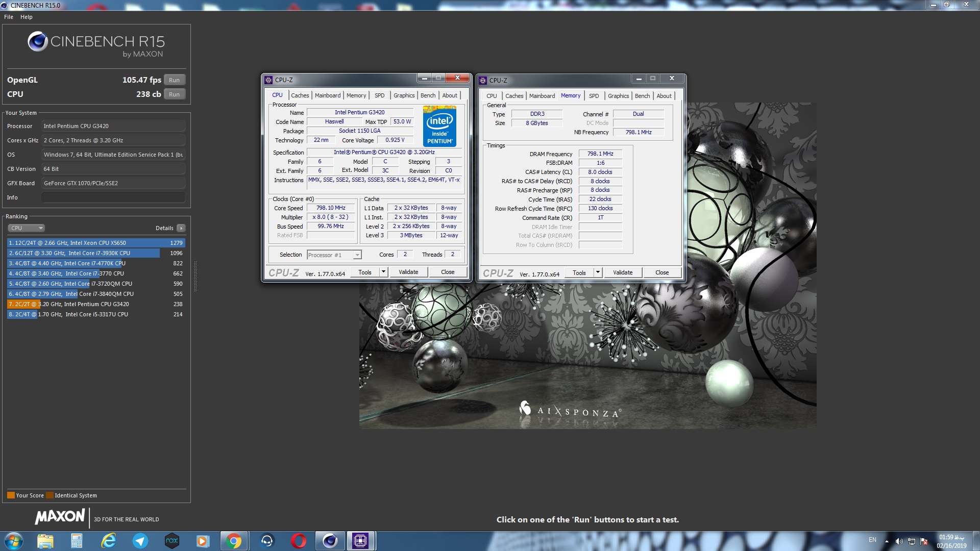Image resolution: width=980 pixels, height=551 pixels.
Task: Select ranking entry Intel Pentium CPU G3420
Action: point(96,304)
